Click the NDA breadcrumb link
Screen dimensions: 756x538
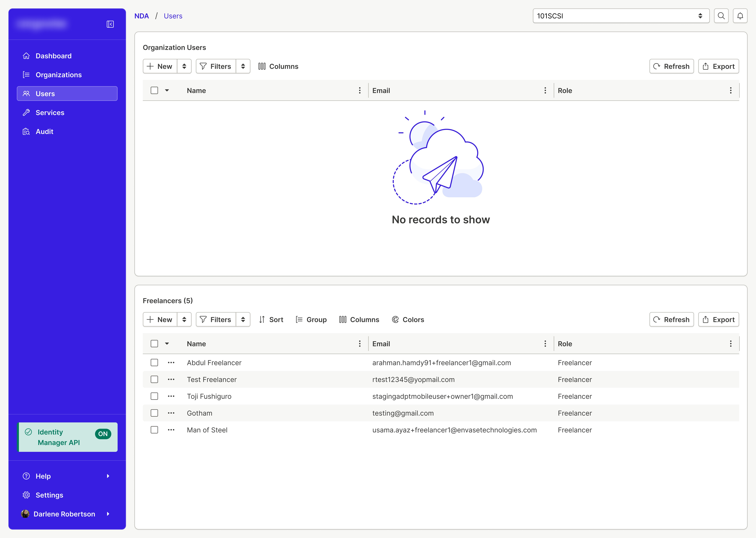click(141, 16)
